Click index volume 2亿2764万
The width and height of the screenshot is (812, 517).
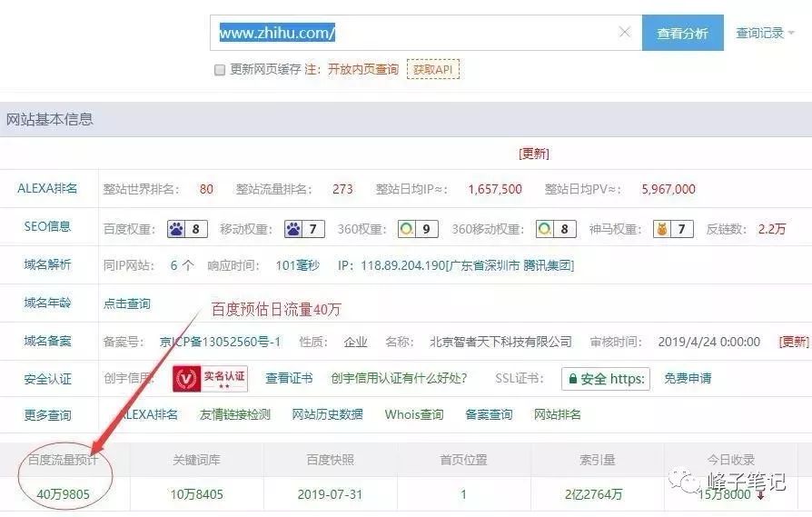tap(593, 494)
